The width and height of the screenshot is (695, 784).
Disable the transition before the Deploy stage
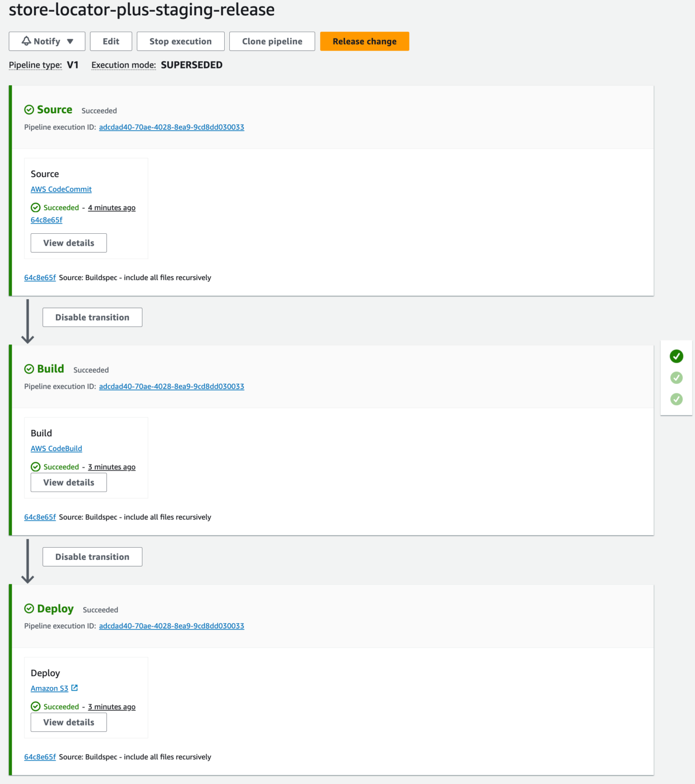click(92, 556)
